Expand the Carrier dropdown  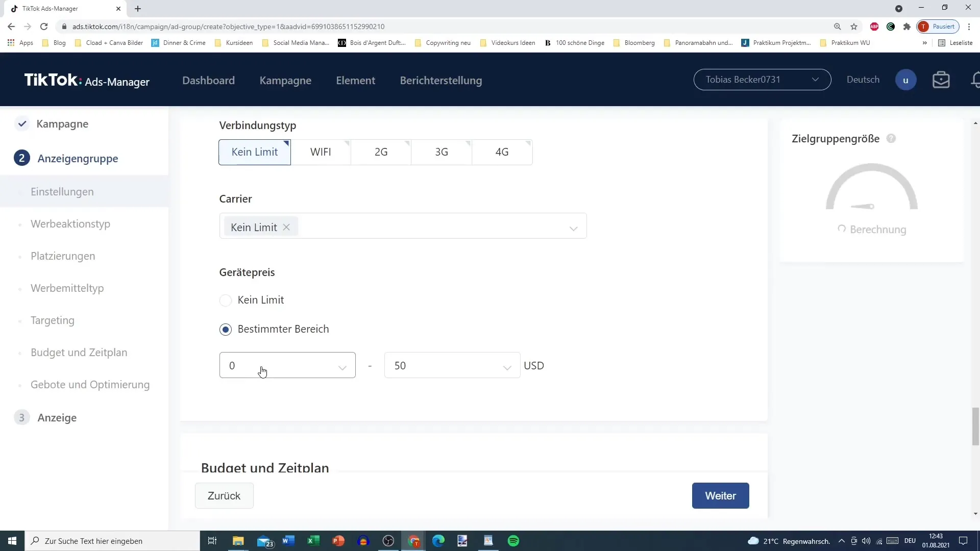coord(573,228)
